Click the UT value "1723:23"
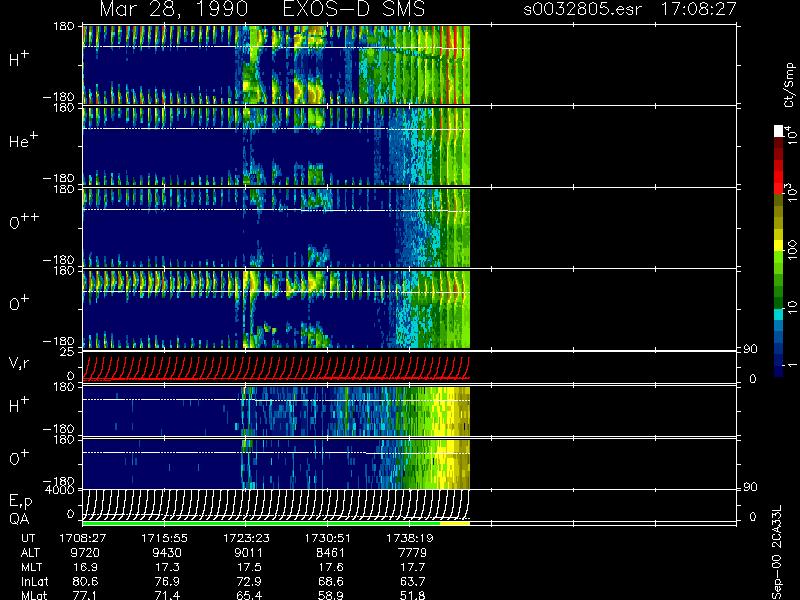Image resolution: width=800 pixels, height=600 pixels. tap(246, 538)
